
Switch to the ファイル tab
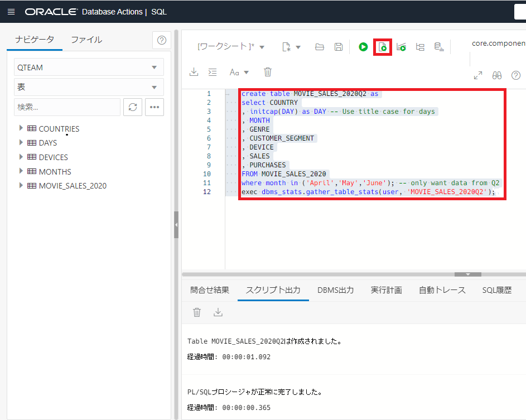pos(86,40)
